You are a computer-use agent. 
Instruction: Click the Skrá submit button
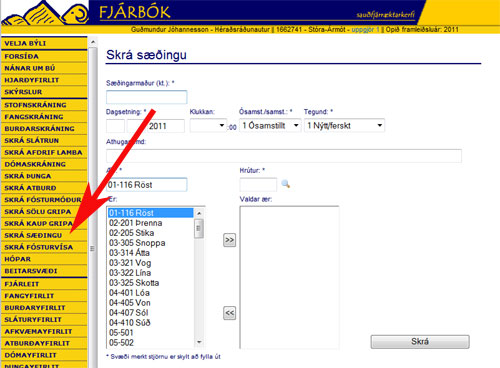(x=420, y=342)
